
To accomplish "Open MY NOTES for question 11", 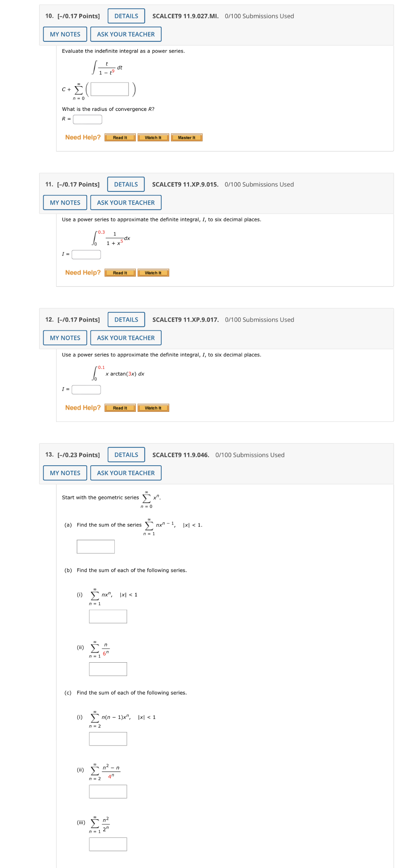I will click(x=64, y=202).
